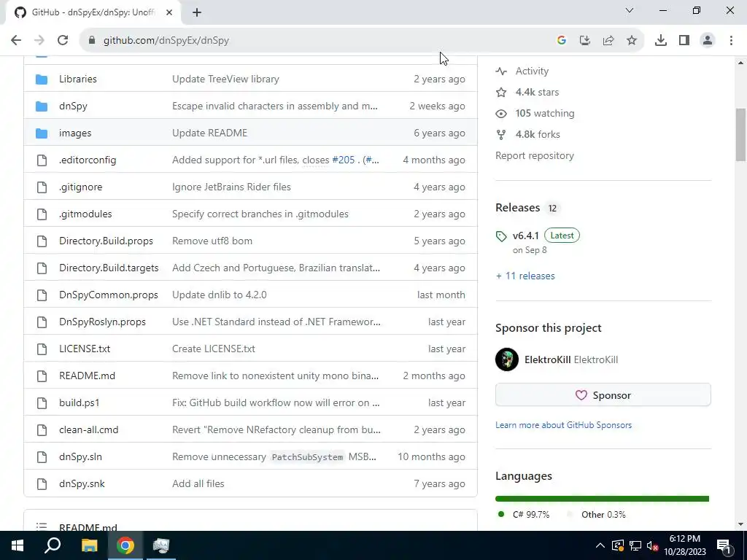Open the .gitignore file
The width and height of the screenshot is (747, 560).
click(80, 187)
